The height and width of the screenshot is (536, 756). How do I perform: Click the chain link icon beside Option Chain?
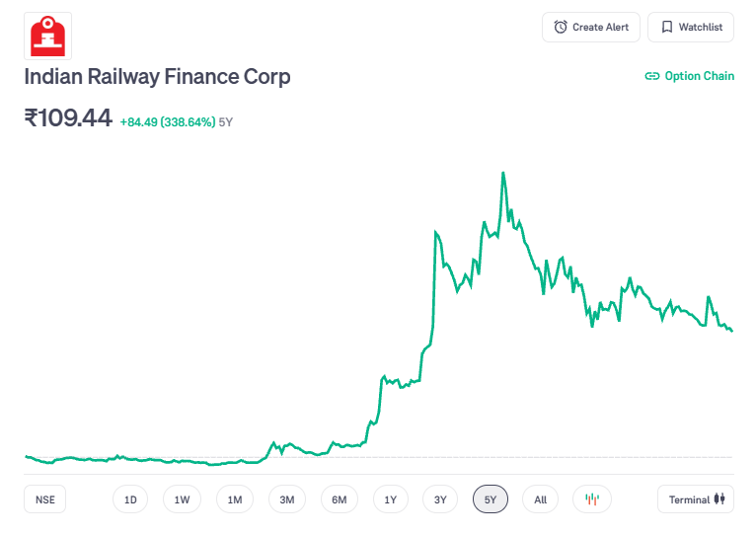click(x=651, y=76)
